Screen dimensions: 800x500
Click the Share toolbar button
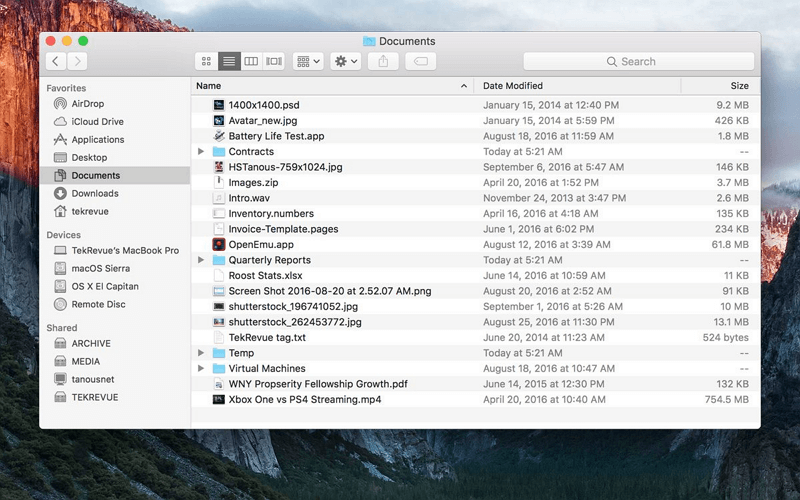coord(383,61)
